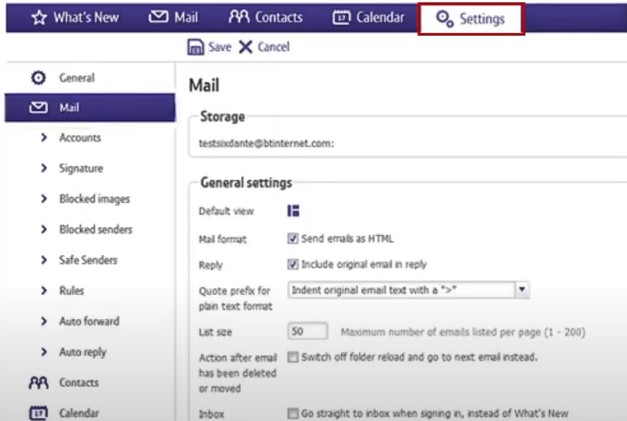Expand the Blocked images chevron
Image resolution: width=627 pixels, height=421 pixels.
pyautogui.click(x=44, y=199)
